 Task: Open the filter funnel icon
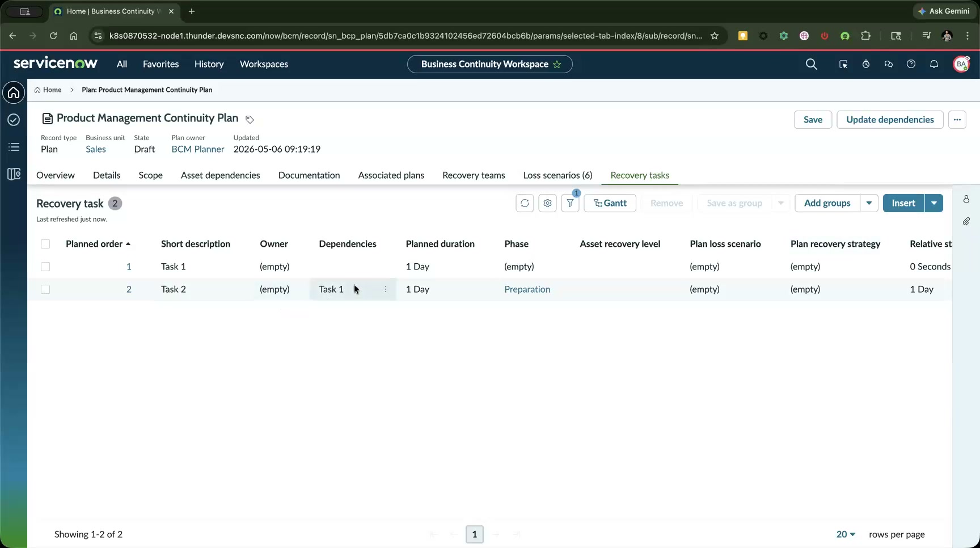(x=570, y=203)
